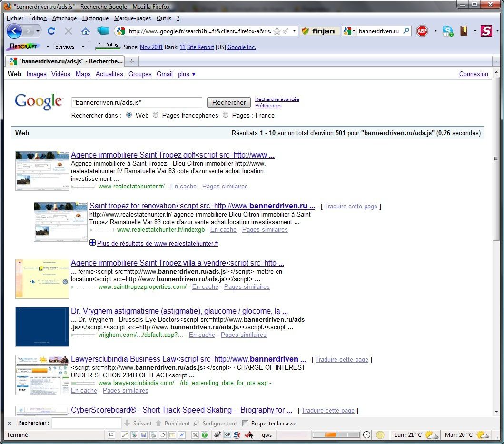Viewport: 504px width, 444px height.
Task: Open the Images link
Action: coord(36,74)
